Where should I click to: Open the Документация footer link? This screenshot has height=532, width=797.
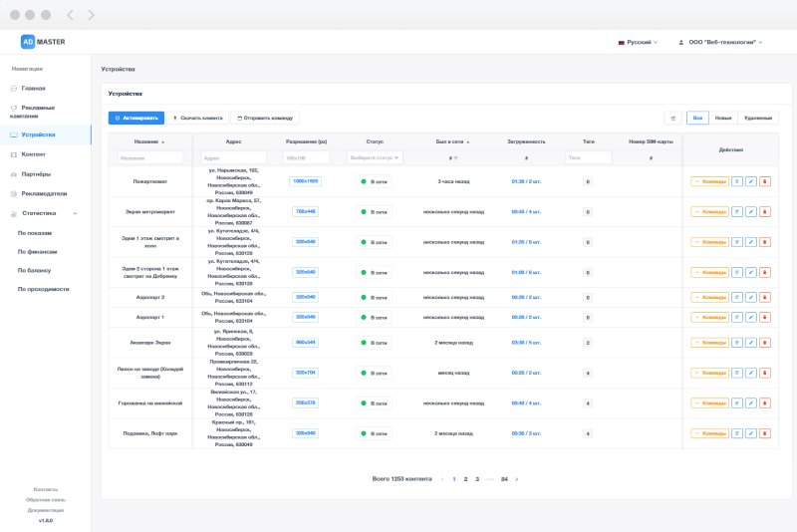click(x=46, y=510)
